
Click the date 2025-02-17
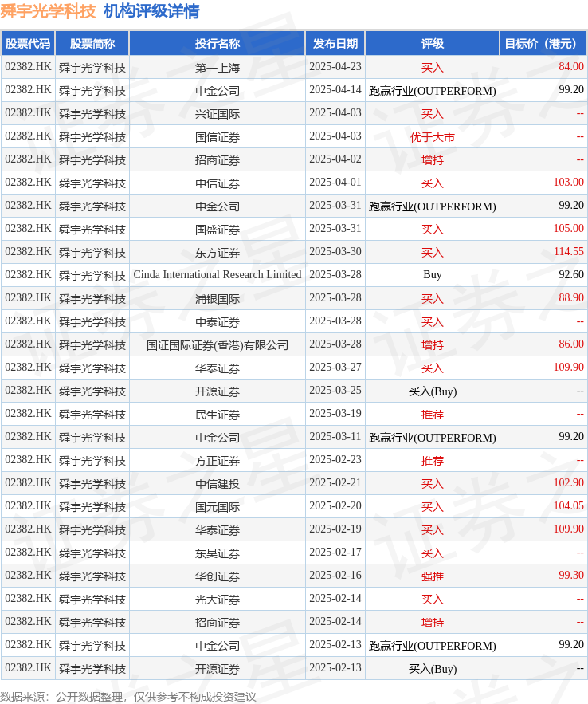tap(335, 553)
